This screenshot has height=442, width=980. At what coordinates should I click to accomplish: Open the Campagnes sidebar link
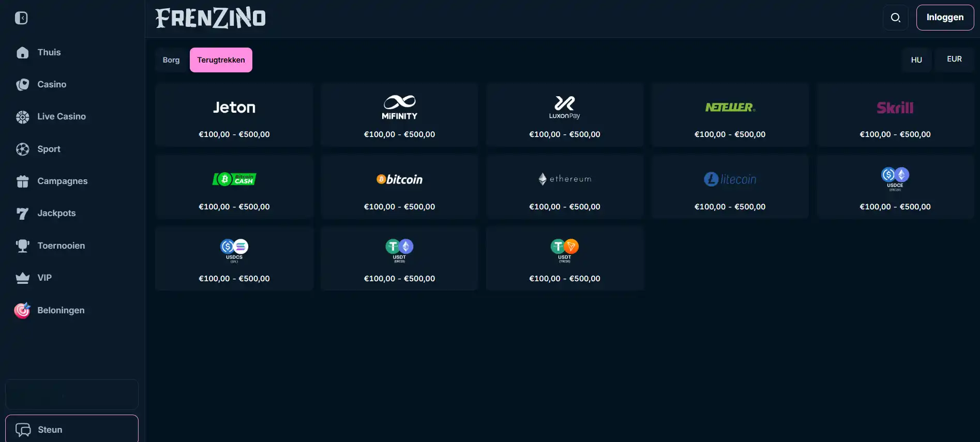(x=63, y=181)
